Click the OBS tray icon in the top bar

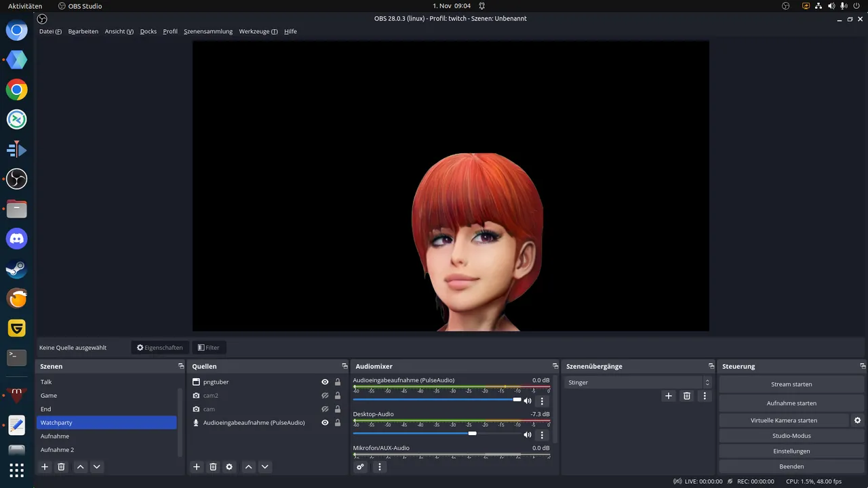click(786, 6)
